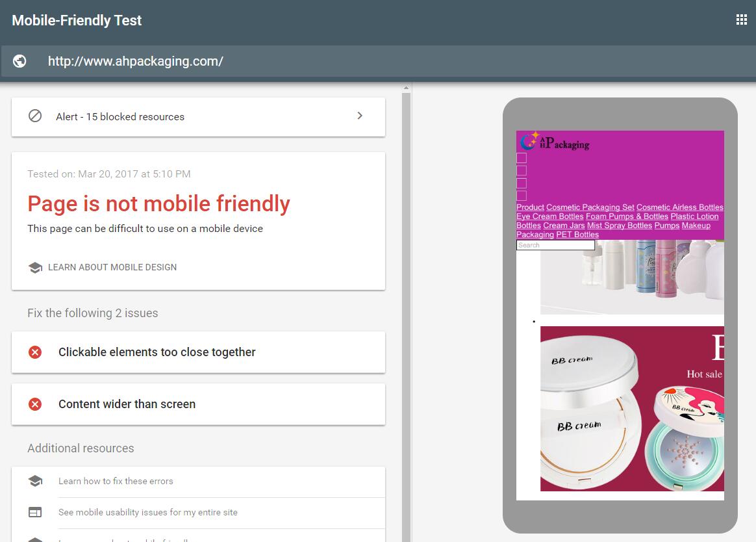
Task: Open Content wider than screen issue
Action: [x=198, y=404]
